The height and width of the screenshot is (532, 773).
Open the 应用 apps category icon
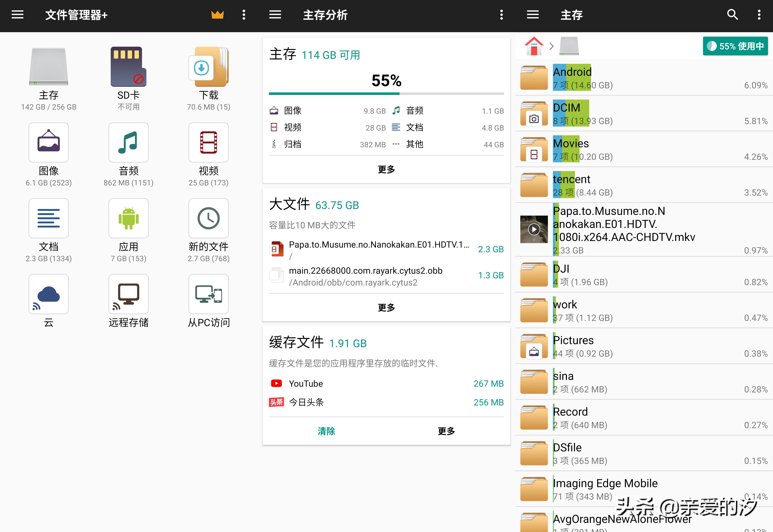pyautogui.click(x=128, y=219)
